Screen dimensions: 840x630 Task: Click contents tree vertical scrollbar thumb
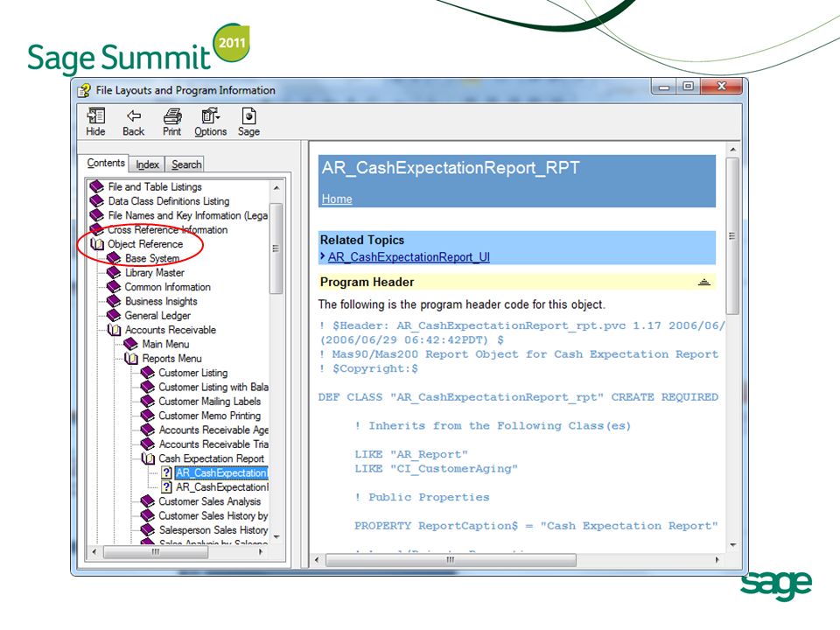point(276,248)
